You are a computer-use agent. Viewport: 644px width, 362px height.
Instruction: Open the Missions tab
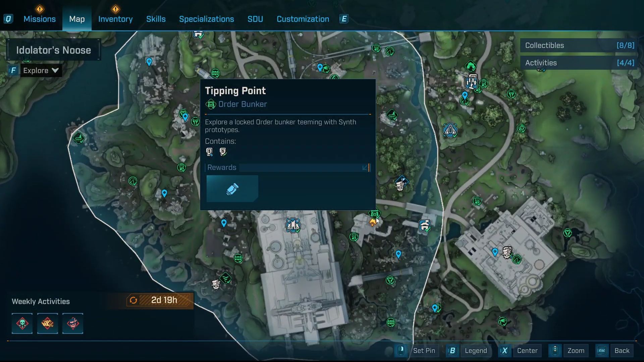(40, 19)
